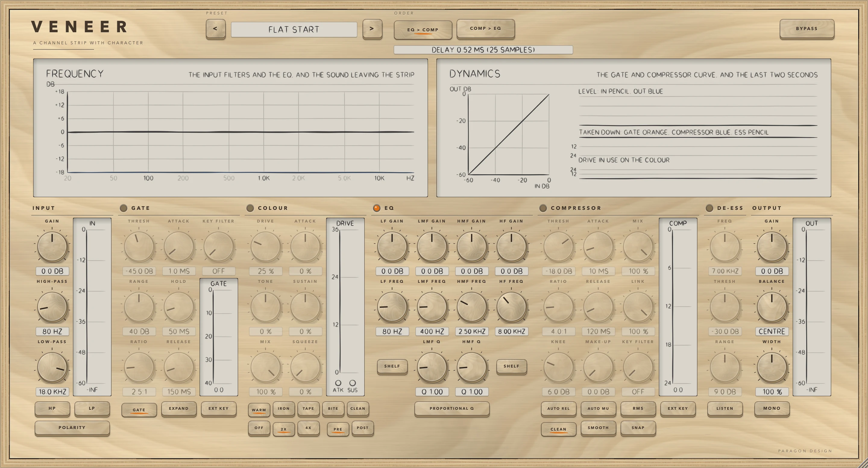Viewport: 868px width, 468px height.
Task: Choose the CLEAN colour type
Action: tap(357, 408)
